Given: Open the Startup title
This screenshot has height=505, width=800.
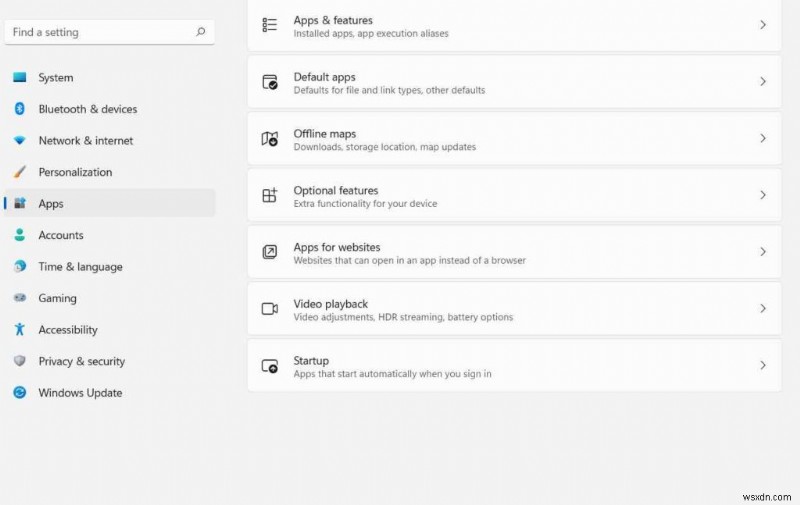Looking at the screenshot, I should pyautogui.click(x=311, y=360).
